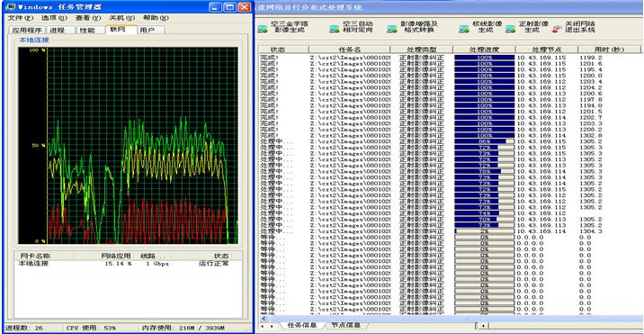Click the 78% progress bar

coord(484,171)
